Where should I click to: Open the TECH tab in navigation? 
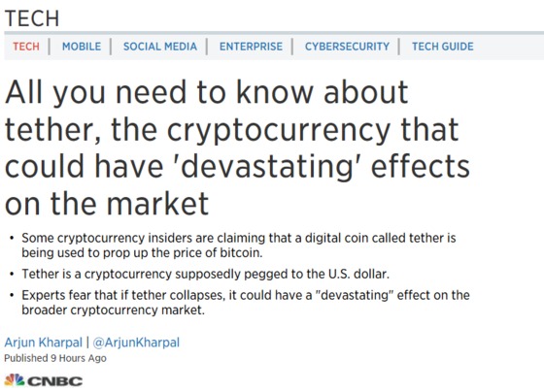(x=26, y=47)
